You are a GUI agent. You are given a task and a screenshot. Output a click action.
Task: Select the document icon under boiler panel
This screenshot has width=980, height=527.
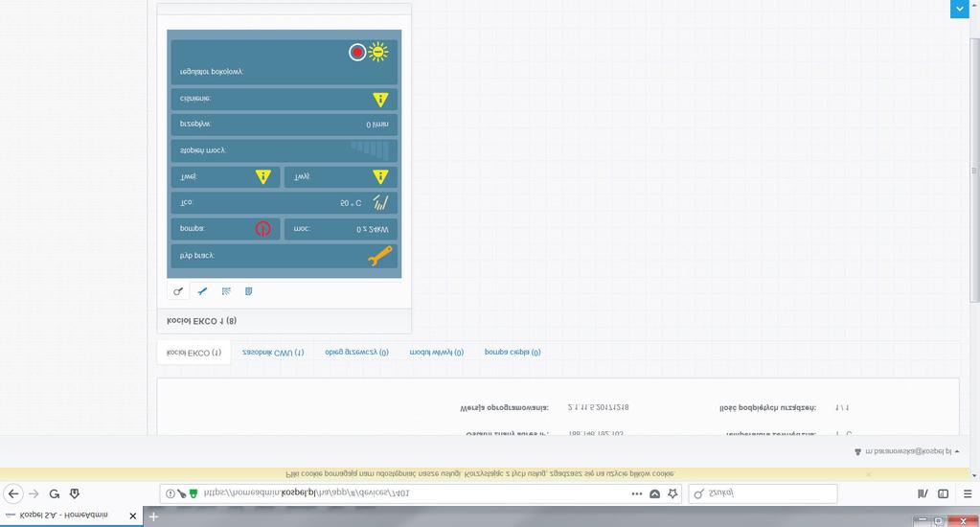[249, 291]
